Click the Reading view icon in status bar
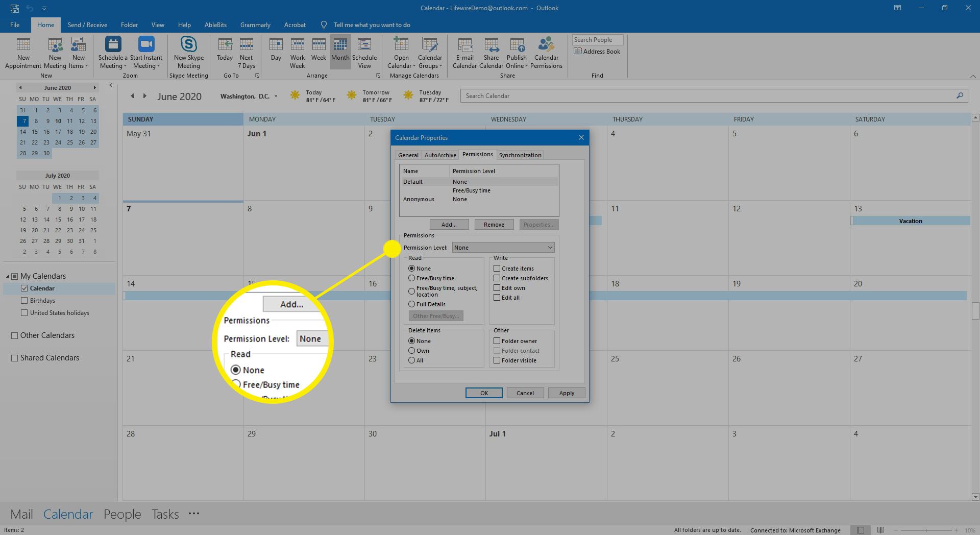 coord(880,530)
